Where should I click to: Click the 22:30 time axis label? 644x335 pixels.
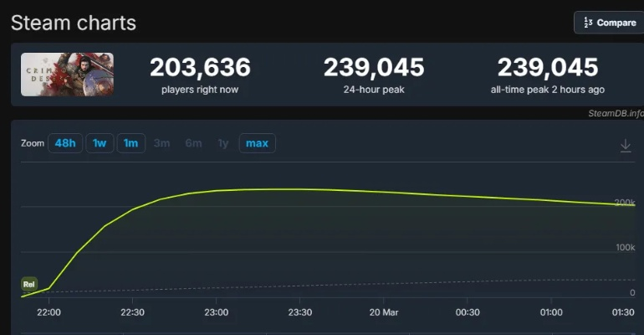click(132, 312)
